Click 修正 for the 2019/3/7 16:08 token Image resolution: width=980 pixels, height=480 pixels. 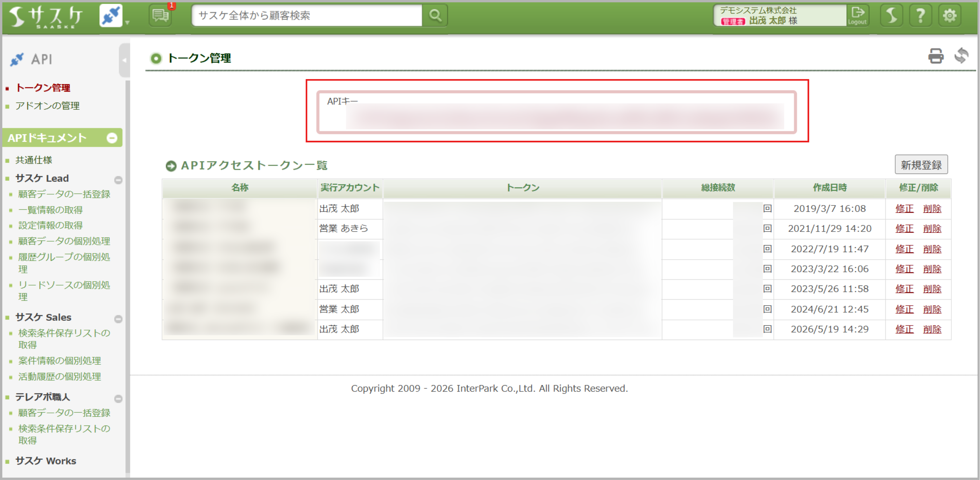pos(904,209)
